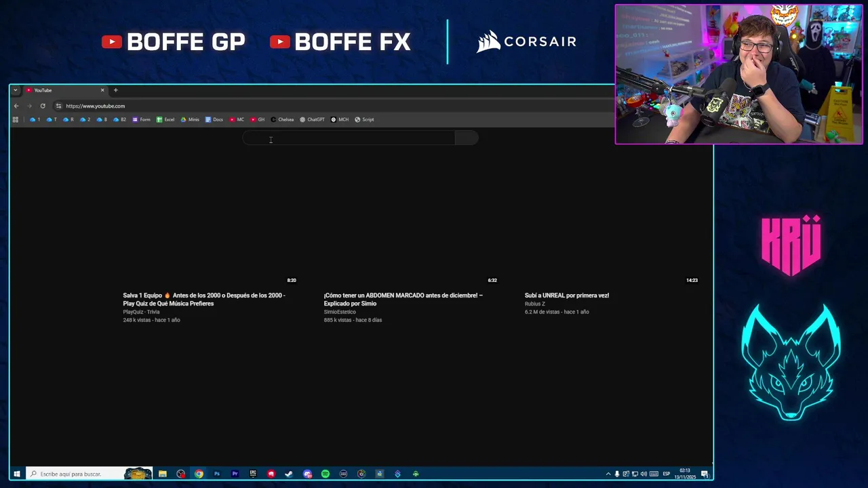The image size is (868, 488).
Task: Open the GH YouTube bookmark
Action: coord(258,119)
